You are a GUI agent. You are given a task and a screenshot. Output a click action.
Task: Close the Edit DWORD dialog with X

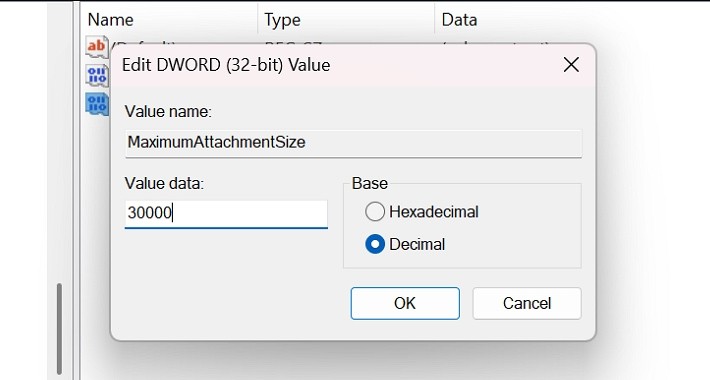click(571, 65)
